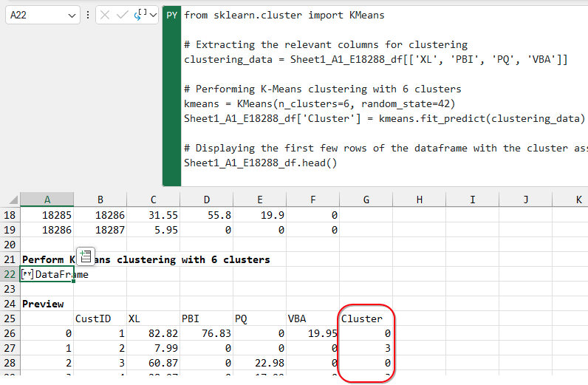Click the Name Box showing A22
Screen dimensions: 588x385
(x=35, y=15)
